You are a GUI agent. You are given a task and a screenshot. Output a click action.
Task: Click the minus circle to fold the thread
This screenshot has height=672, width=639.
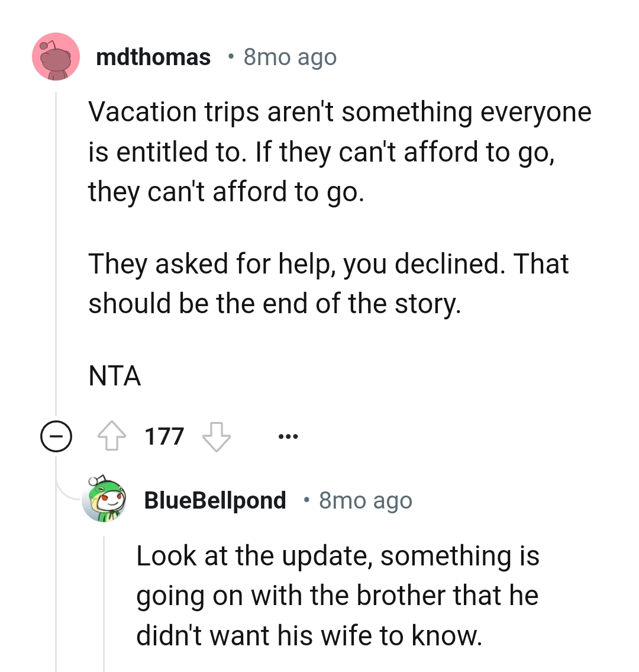point(56,437)
